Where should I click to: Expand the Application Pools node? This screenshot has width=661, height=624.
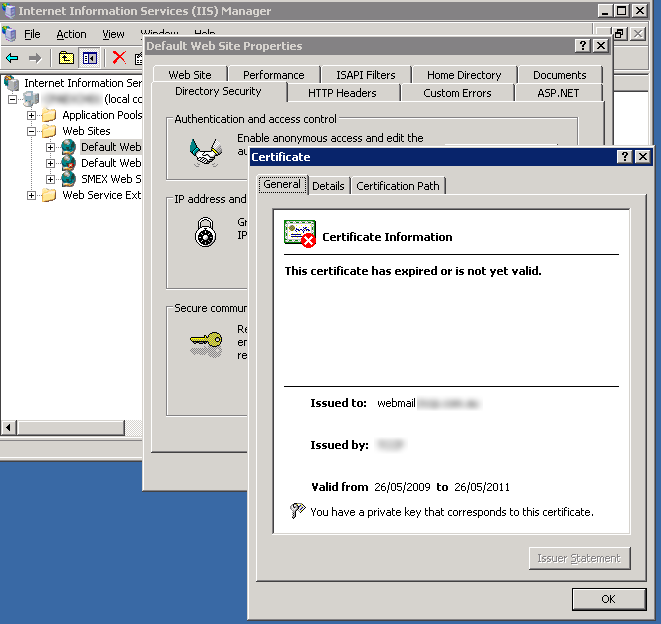click(x=31, y=115)
